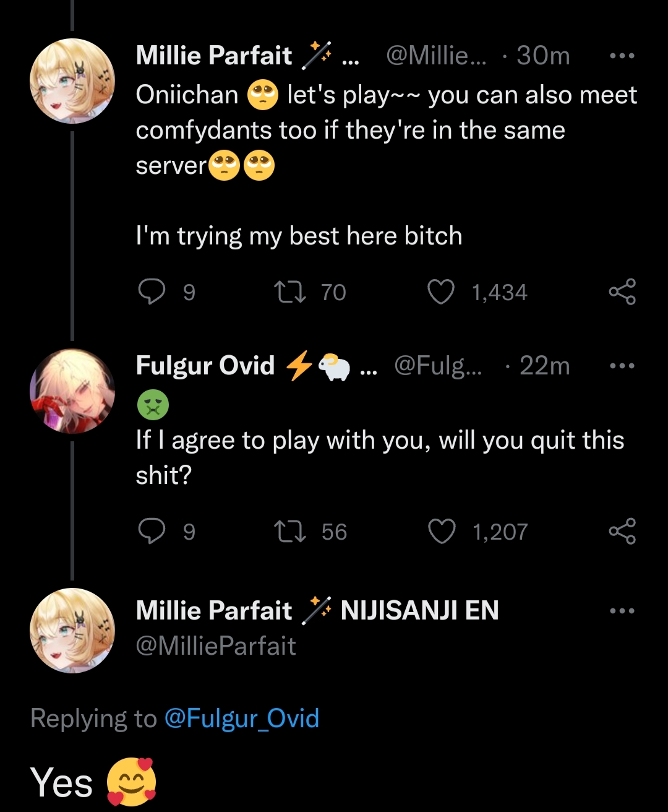This screenshot has width=668, height=812.
Task: Open more options on Millie's 30m tweet
Action: pyautogui.click(x=622, y=56)
